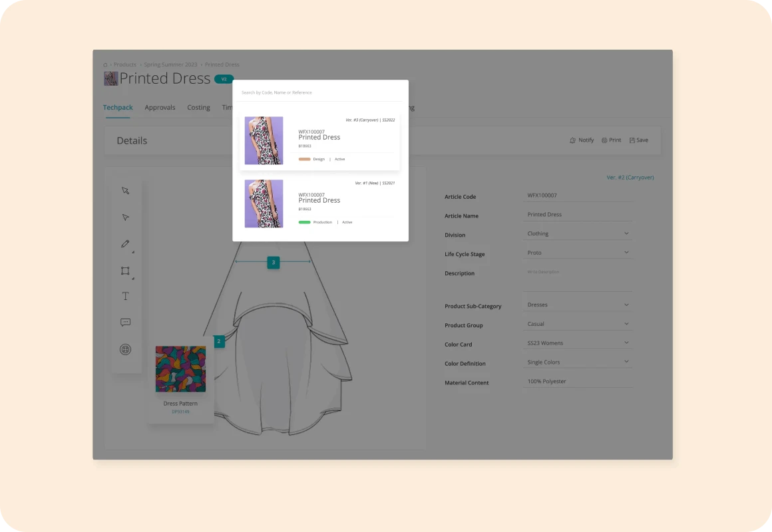The width and height of the screenshot is (772, 532).
Task: Click the Notify bell button
Action: pos(582,140)
